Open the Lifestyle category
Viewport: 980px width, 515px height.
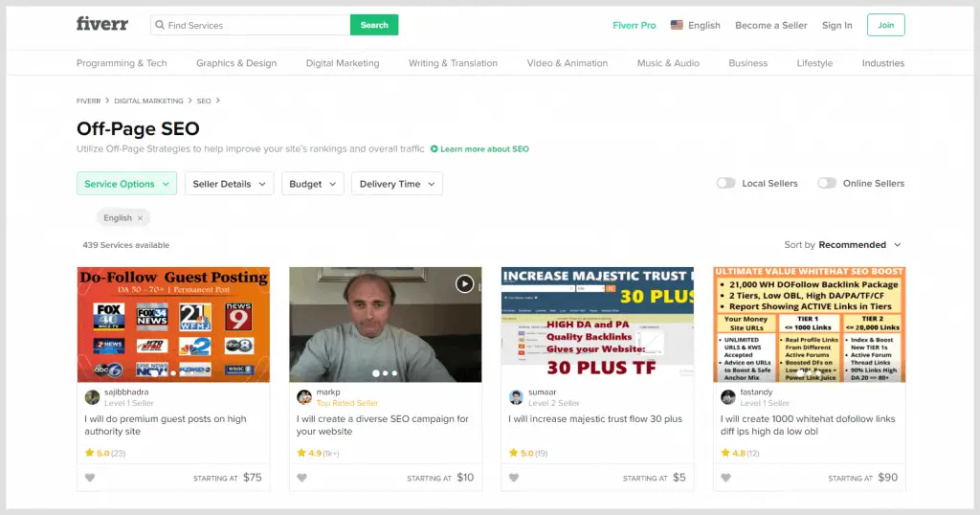click(x=814, y=63)
